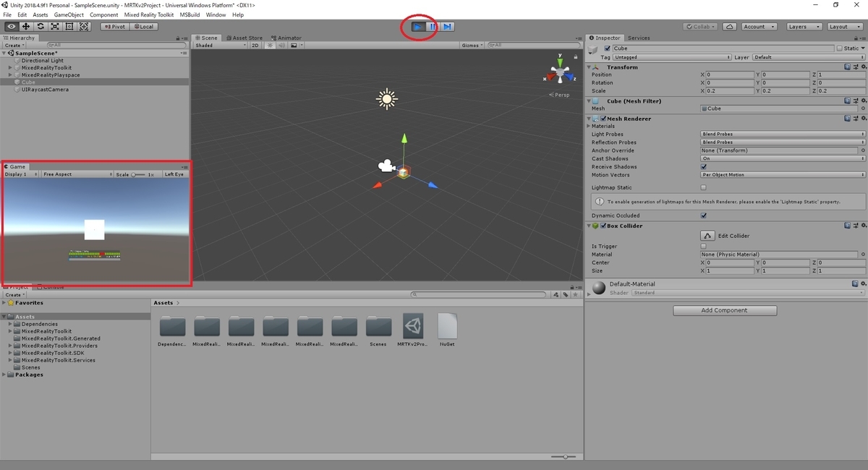The width and height of the screenshot is (868, 470).
Task: Select the Move tool in toolbar
Action: pos(25,27)
